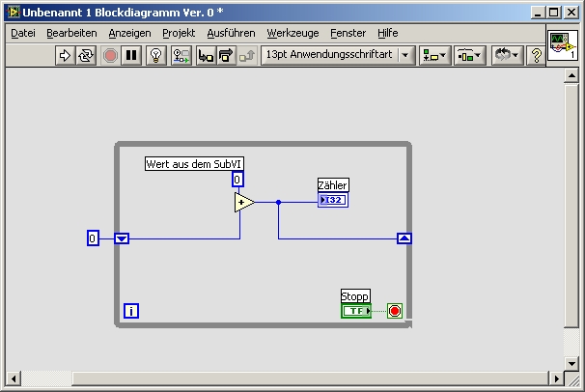Open the Projekt menu

pyautogui.click(x=179, y=33)
